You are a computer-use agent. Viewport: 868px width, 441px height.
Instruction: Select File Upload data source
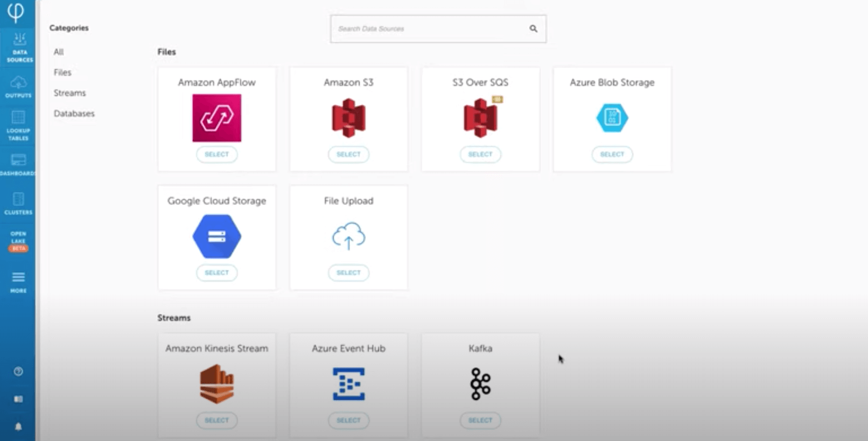coord(349,273)
